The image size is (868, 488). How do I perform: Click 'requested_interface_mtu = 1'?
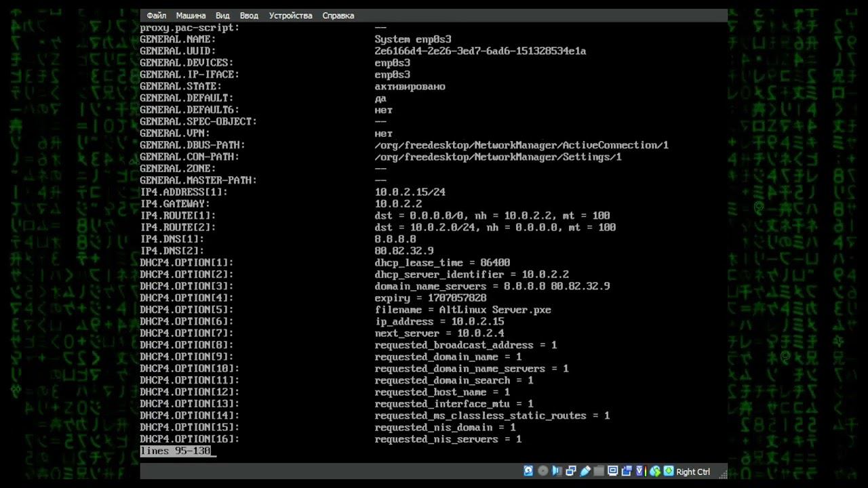coord(454,404)
